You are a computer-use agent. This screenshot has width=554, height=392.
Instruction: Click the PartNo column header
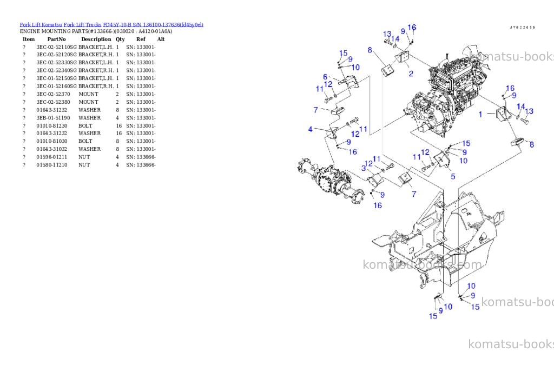click(56, 39)
